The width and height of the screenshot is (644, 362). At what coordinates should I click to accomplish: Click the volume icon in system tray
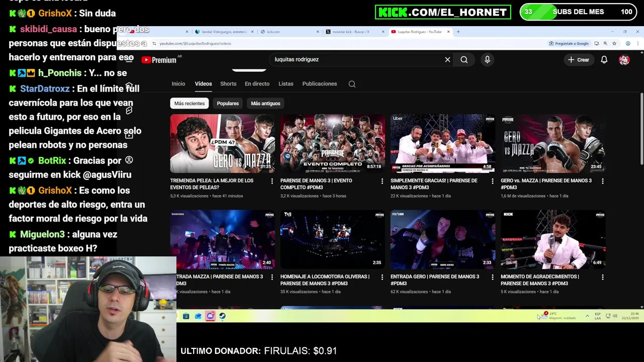(x=615, y=316)
